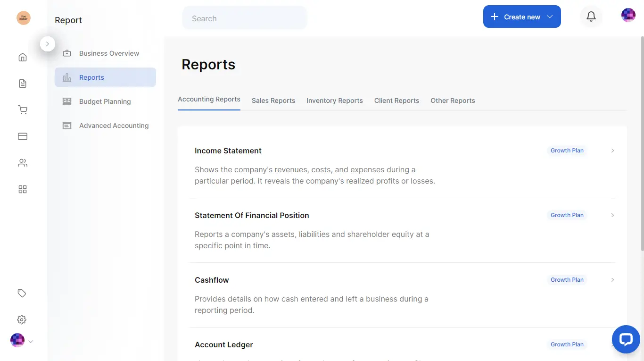644x361 pixels.
Task: Open Settings via the gear icon
Action: (22, 319)
